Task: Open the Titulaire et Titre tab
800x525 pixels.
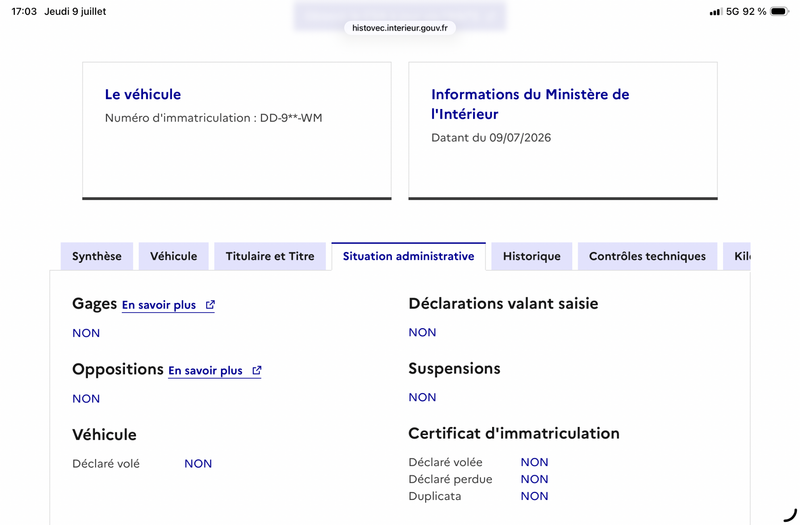Action: (270, 256)
